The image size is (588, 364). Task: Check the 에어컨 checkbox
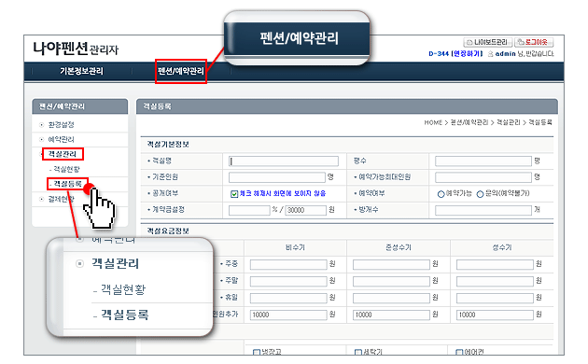(459, 352)
